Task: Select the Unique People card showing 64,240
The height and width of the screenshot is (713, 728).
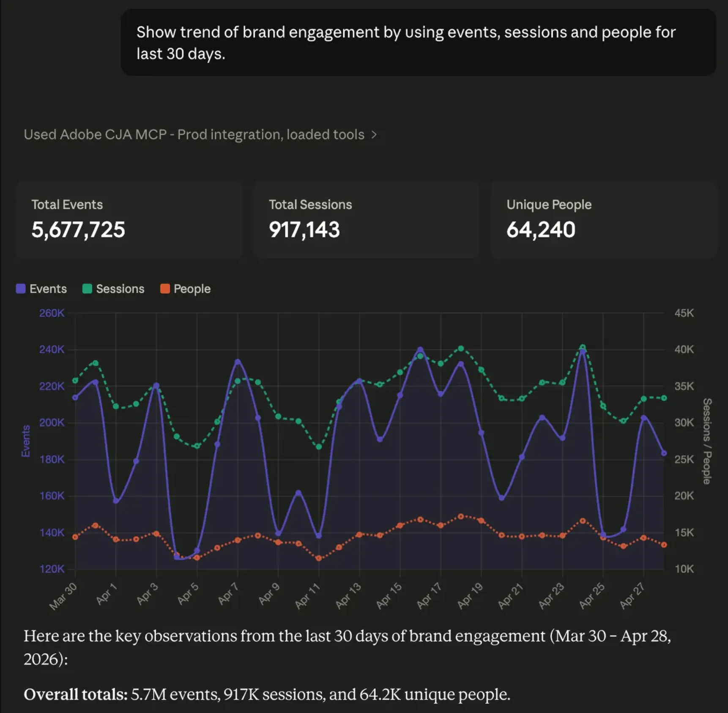Action: click(x=604, y=220)
